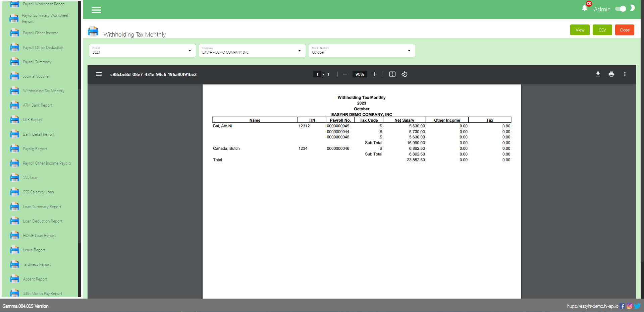Visit the easyhr-demo.hi-api.io footer link

[593, 306]
